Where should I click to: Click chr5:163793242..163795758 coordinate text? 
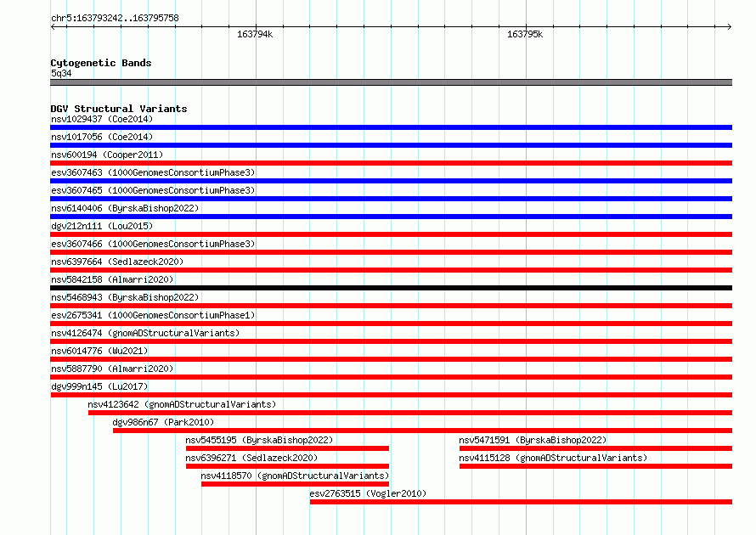point(115,18)
